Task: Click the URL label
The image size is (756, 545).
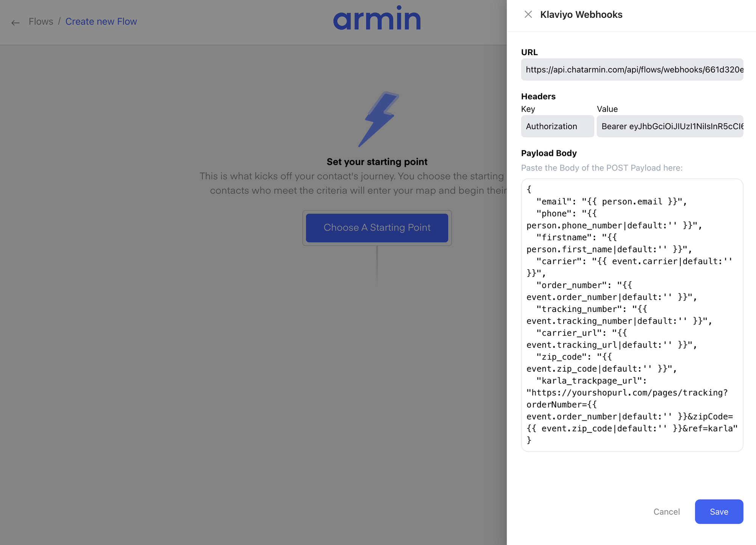Action: (529, 52)
